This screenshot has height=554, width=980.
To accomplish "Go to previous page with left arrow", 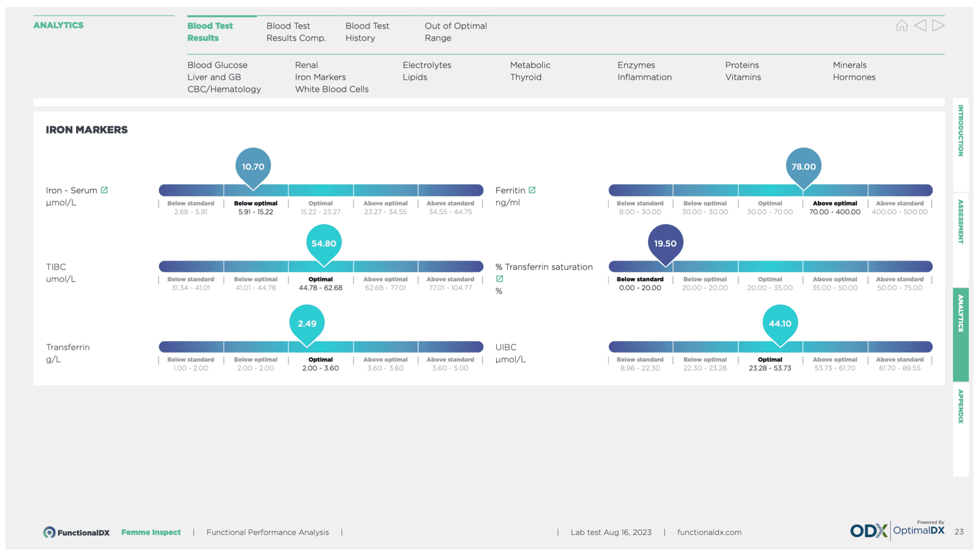I will pyautogui.click(x=920, y=26).
